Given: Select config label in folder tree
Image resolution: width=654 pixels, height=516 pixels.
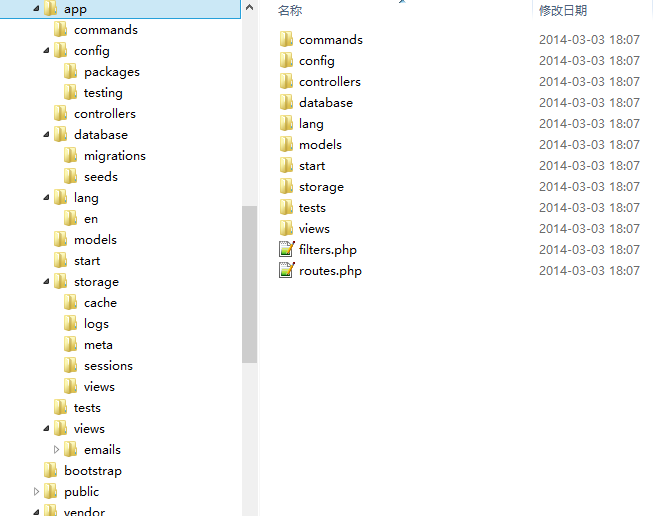Looking at the screenshot, I should pyautogui.click(x=92, y=51).
